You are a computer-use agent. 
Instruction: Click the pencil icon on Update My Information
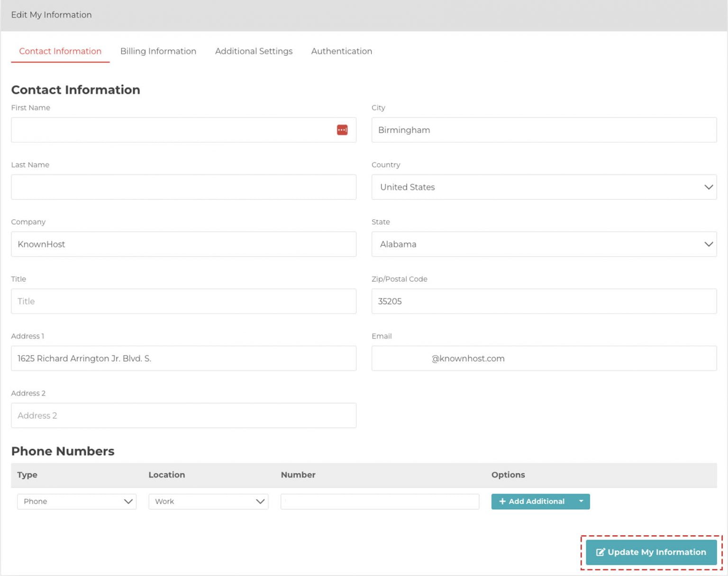pyautogui.click(x=601, y=552)
